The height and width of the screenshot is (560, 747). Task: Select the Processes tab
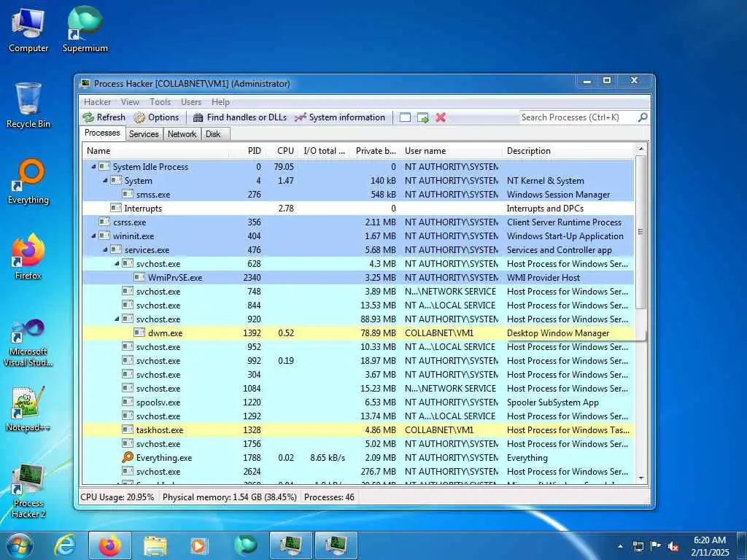(102, 133)
